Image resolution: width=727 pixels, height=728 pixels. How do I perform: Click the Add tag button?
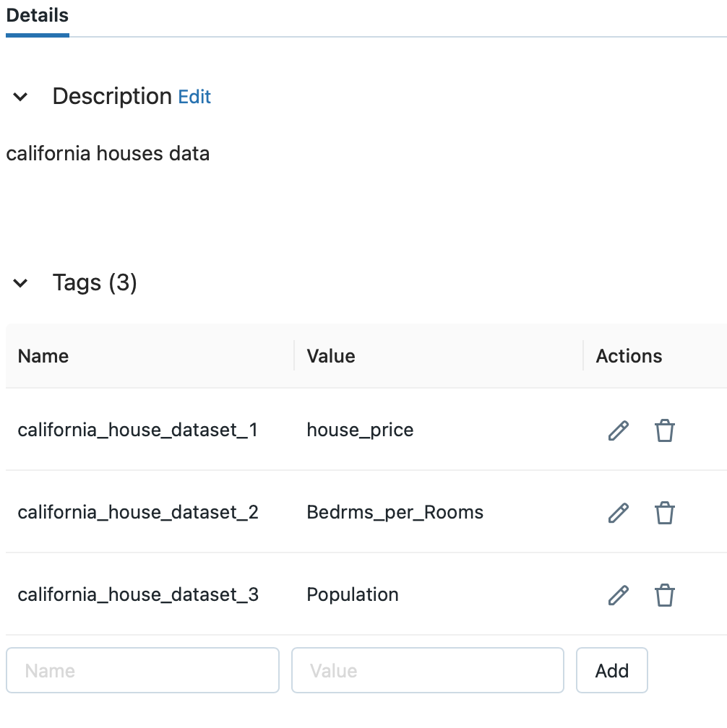pyautogui.click(x=612, y=670)
